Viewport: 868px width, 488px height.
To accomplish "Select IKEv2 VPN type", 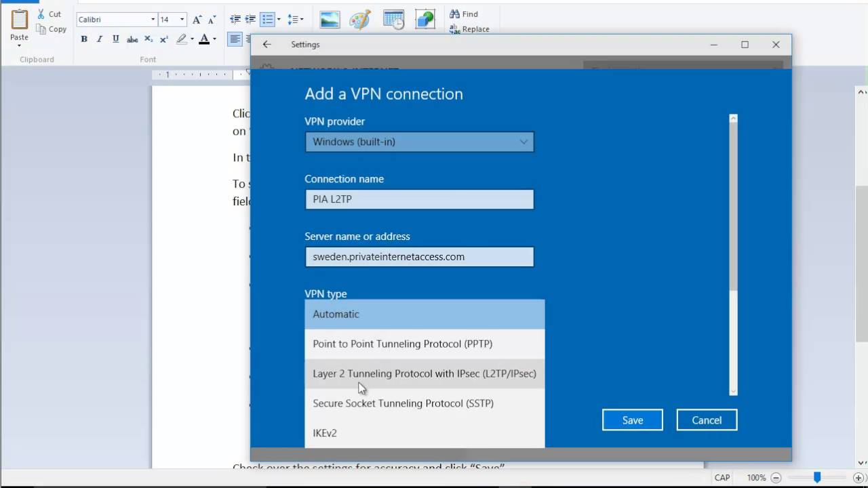I will pyautogui.click(x=425, y=433).
